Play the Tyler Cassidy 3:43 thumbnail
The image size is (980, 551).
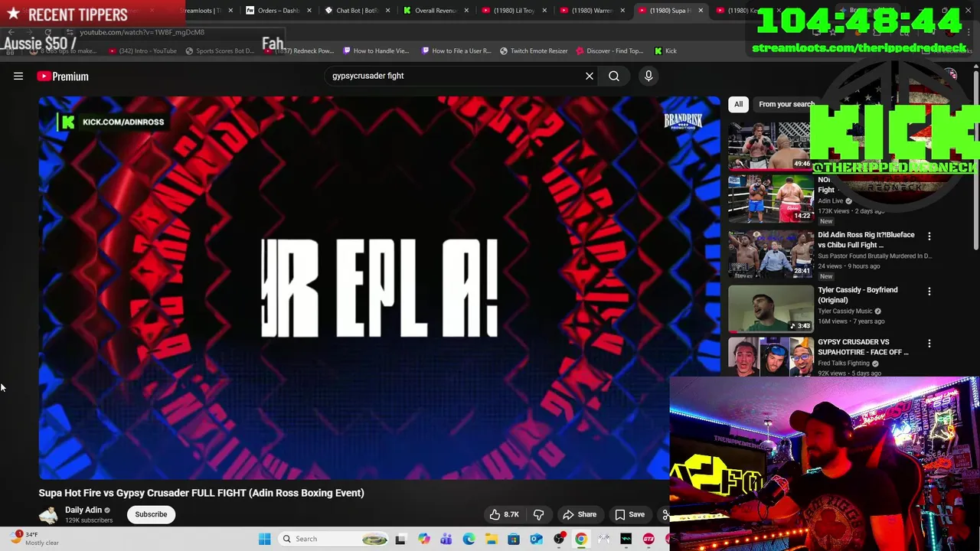[770, 309]
